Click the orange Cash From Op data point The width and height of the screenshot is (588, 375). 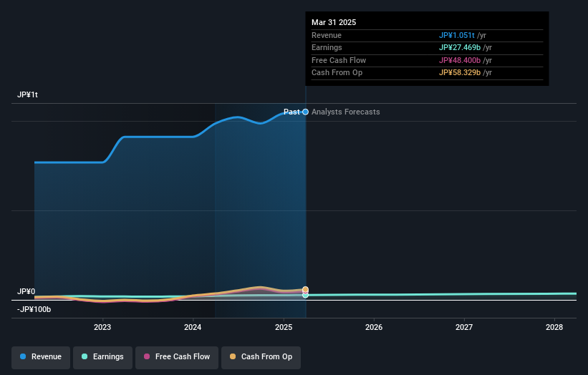[x=305, y=289]
